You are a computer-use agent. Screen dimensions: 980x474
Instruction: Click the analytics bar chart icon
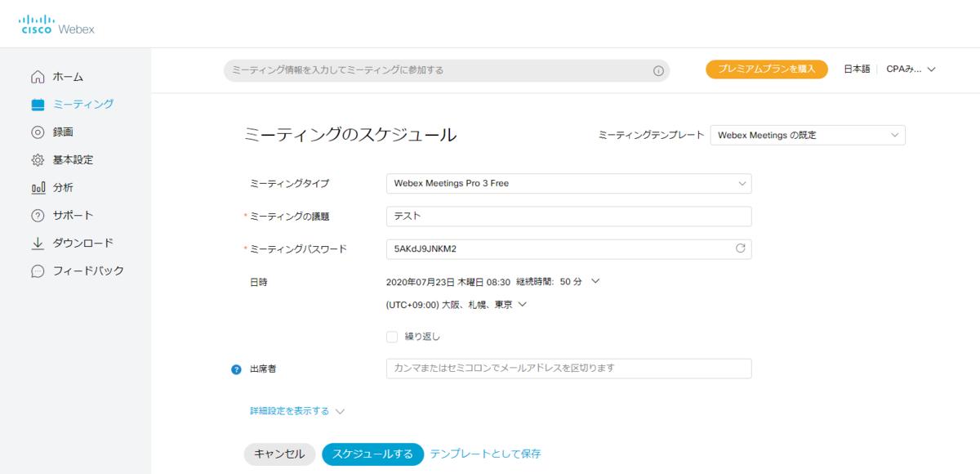pyautogui.click(x=38, y=188)
